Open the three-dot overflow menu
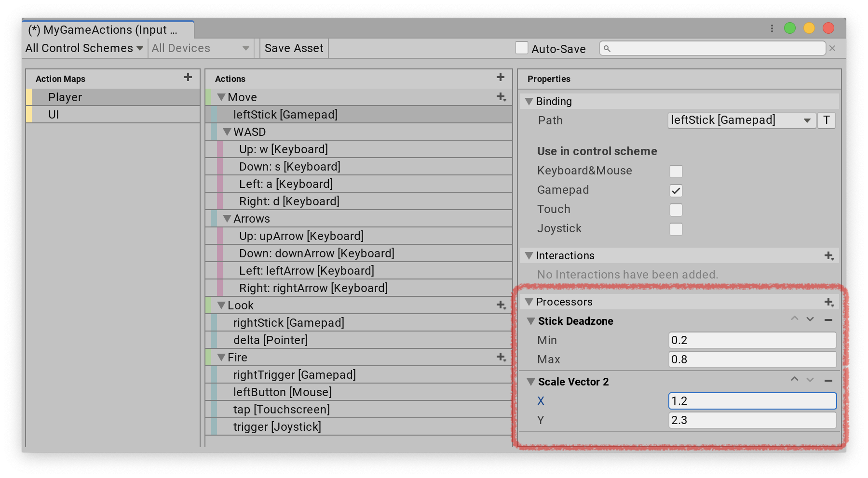This screenshot has width=868, height=478. click(x=771, y=29)
